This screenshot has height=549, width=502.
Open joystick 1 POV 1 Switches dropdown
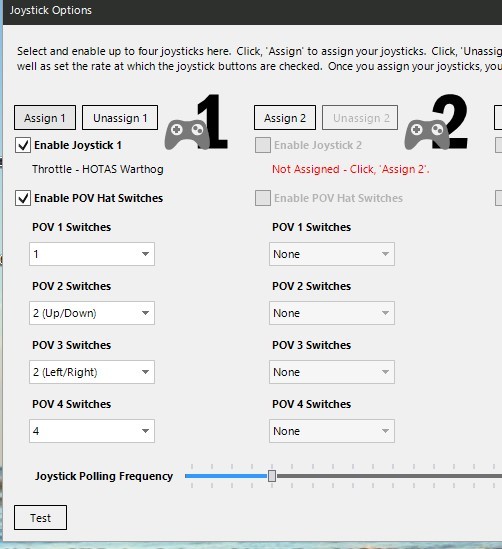click(x=92, y=254)
